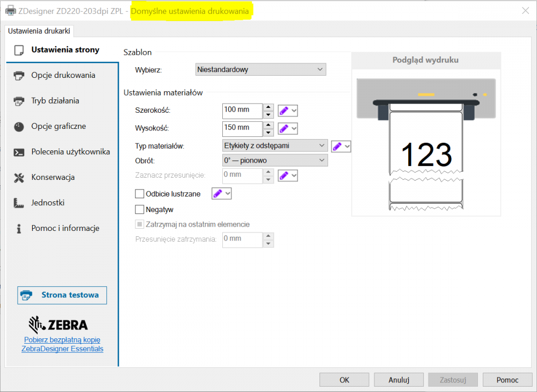The image size is (537, 392).
Task: Click the Opcje graficzne palette icon
Action: pyautogui.click(x=19, y=127)
